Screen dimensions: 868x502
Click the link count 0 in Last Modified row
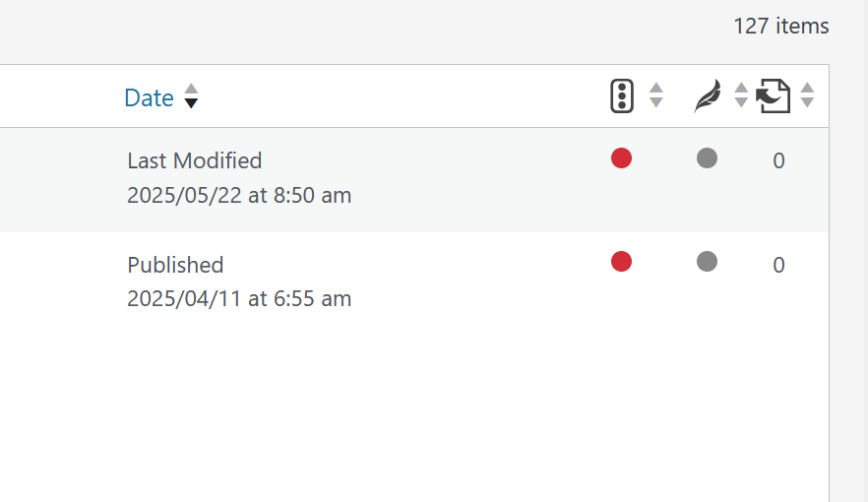(x=778, y=161)
